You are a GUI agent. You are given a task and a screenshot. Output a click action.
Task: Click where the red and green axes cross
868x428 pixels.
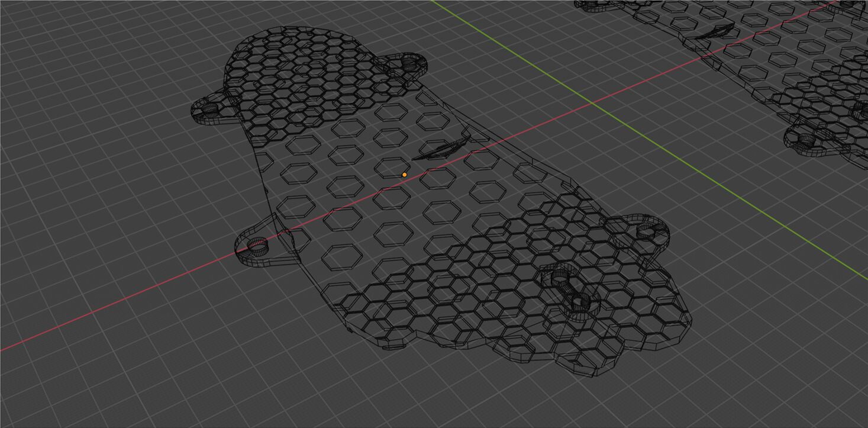point(592,104)
